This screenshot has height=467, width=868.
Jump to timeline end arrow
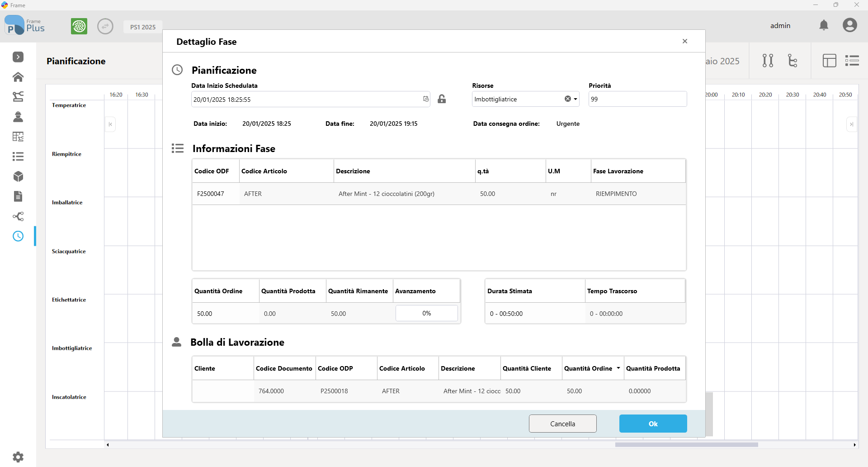(x=851, y=124)
